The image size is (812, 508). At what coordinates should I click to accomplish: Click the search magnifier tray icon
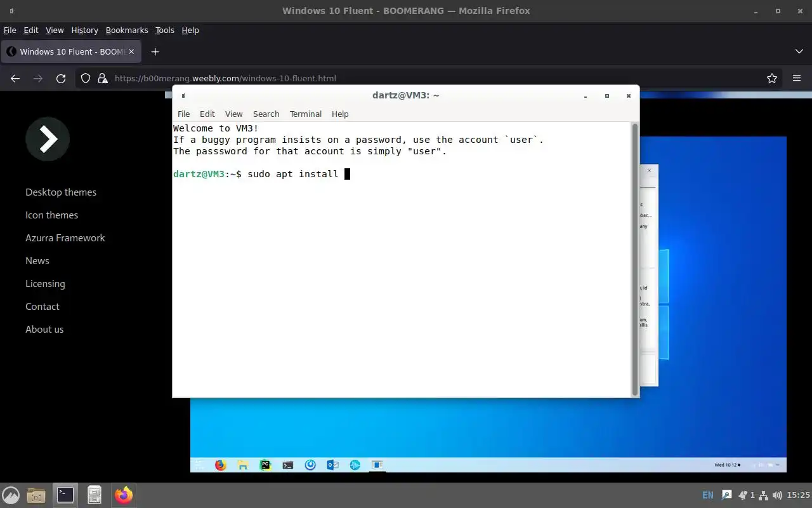[727, 495]
